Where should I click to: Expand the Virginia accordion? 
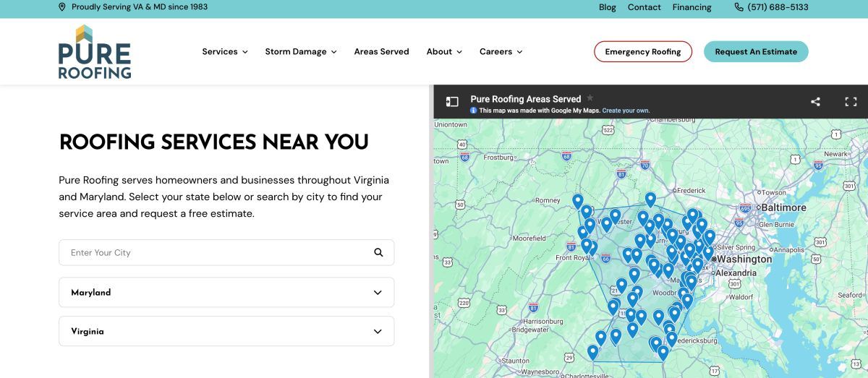tap(226, 331)
